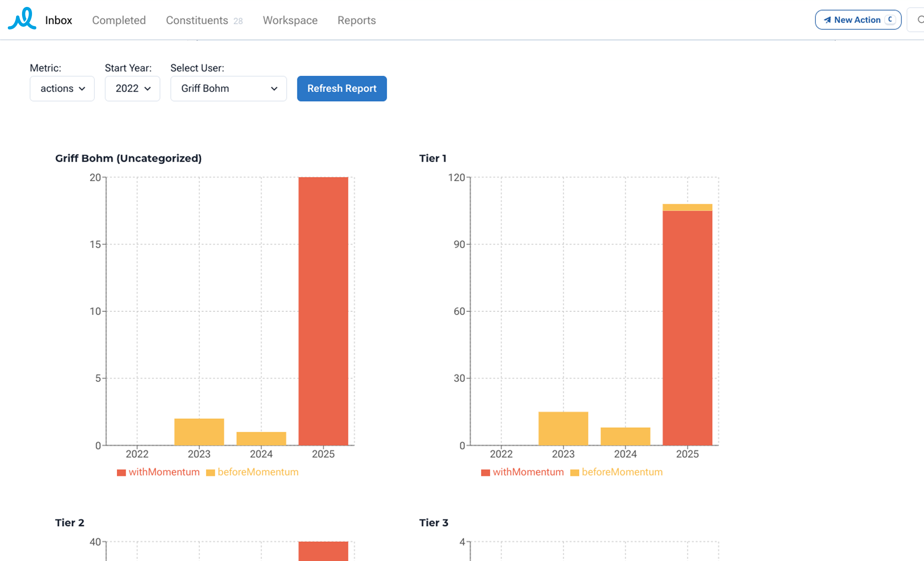Click the 2025 red bar in Uncategorized chart
924x561 pixels.
point(323,311)
